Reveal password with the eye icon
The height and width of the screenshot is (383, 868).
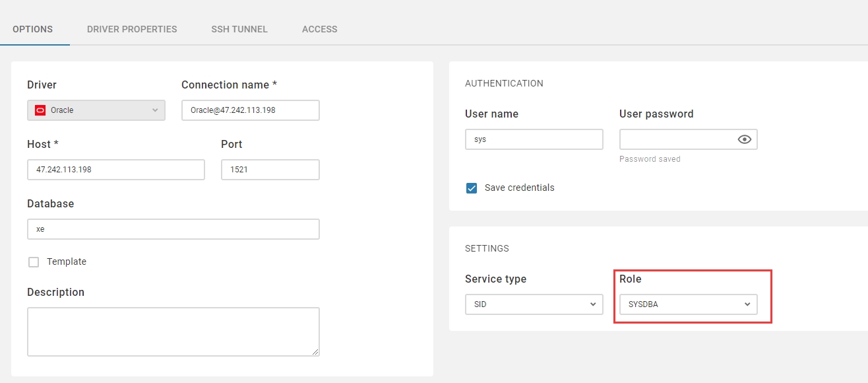744,139
